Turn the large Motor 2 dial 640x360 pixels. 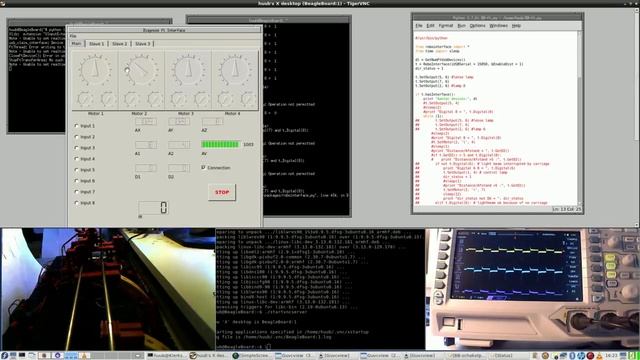pyautogui.click(x=141, y=69)
